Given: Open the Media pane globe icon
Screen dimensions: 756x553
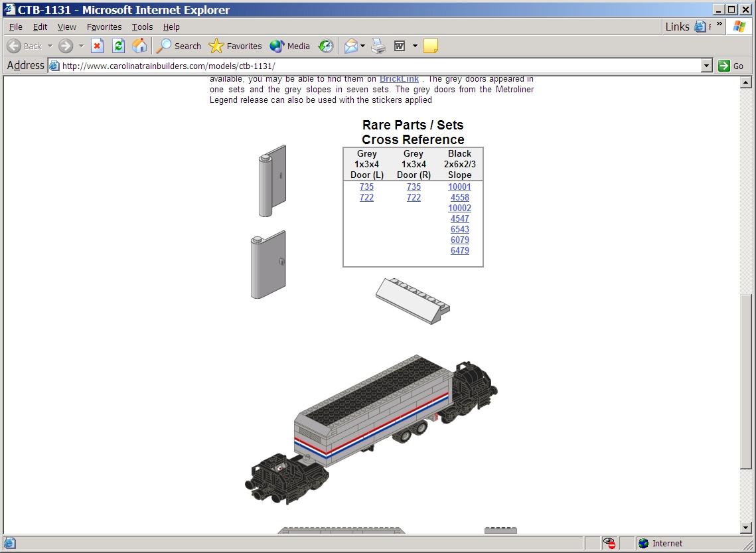Looking at the screenshot, I should coord(277,46).
